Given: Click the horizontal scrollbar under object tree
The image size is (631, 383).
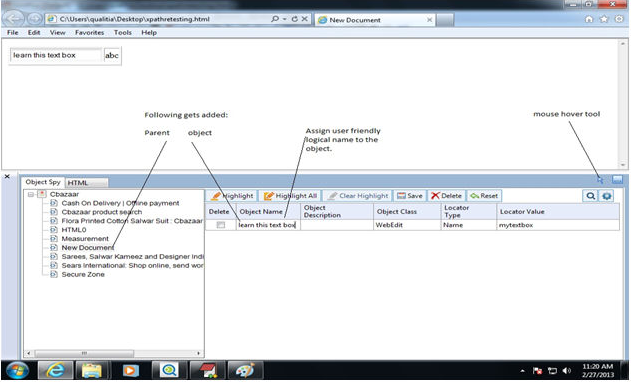Looking at the screenshot, I should [113, 353].
